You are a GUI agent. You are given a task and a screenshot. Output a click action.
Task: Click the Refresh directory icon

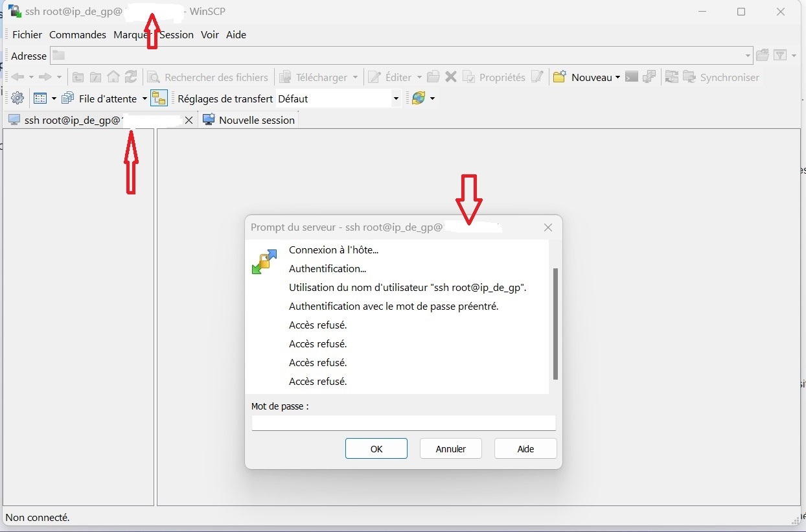pyautogui.click(x=131, y=77)
